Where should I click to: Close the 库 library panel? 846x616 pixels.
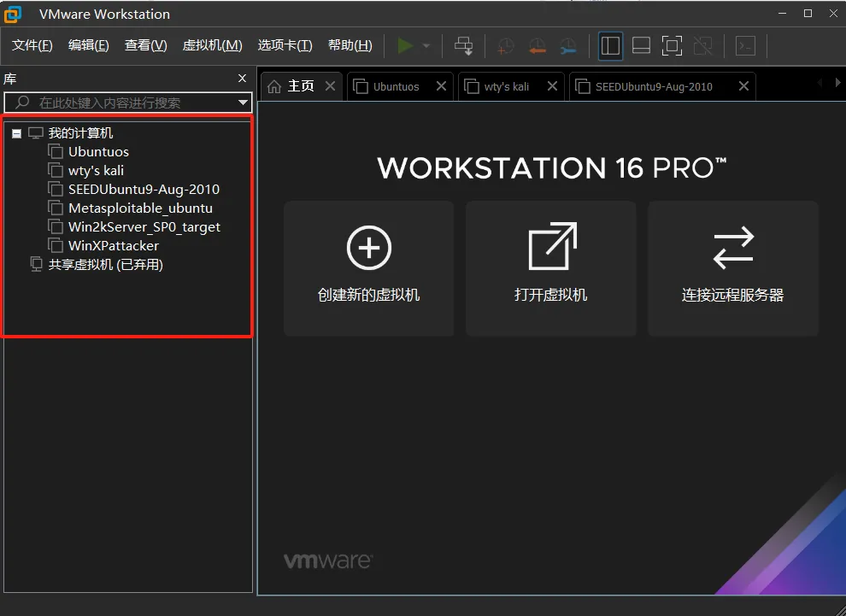(242, 79)
